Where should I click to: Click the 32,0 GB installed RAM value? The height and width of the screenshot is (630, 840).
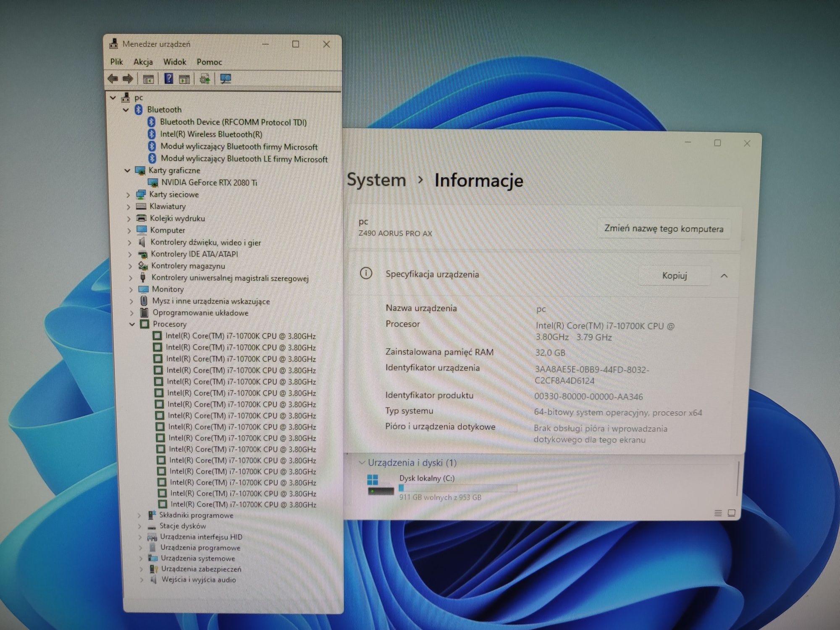pyautogui.click(x=550, y=353)
